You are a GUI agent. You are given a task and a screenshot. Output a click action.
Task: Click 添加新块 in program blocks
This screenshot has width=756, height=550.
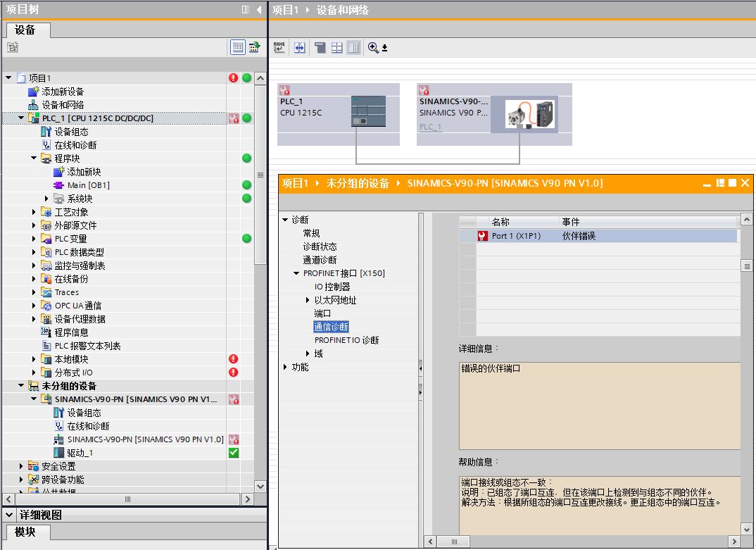click(x=84, y=172)
